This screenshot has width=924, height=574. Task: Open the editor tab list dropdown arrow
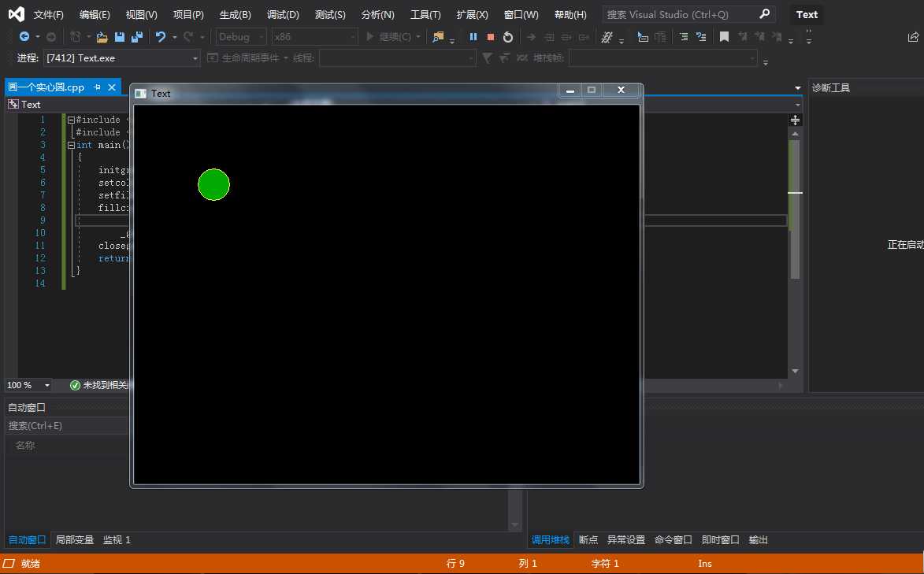[798, 88]
